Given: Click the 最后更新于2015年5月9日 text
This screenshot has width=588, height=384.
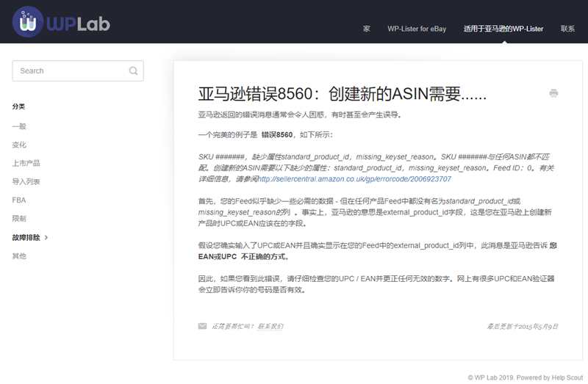Looking at the screenshot, I should pos(523,326).
